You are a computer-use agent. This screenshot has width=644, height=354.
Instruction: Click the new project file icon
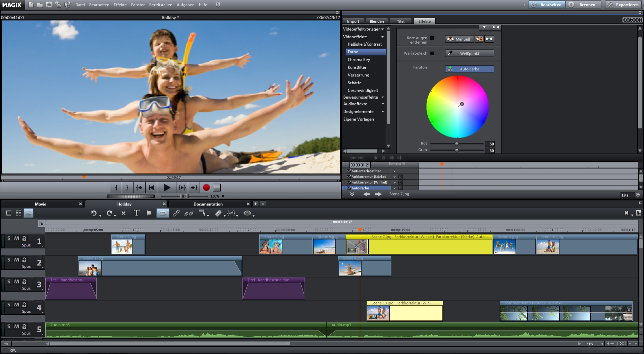[31, 5]
